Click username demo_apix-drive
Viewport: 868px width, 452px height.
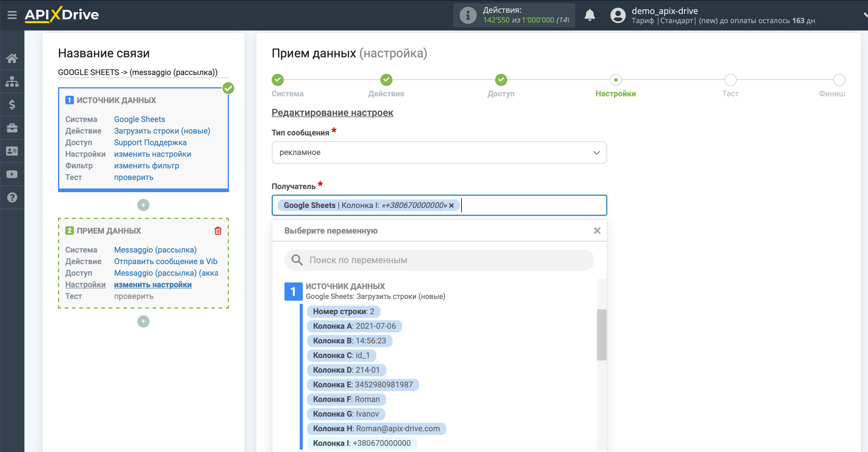pos(664,11)
